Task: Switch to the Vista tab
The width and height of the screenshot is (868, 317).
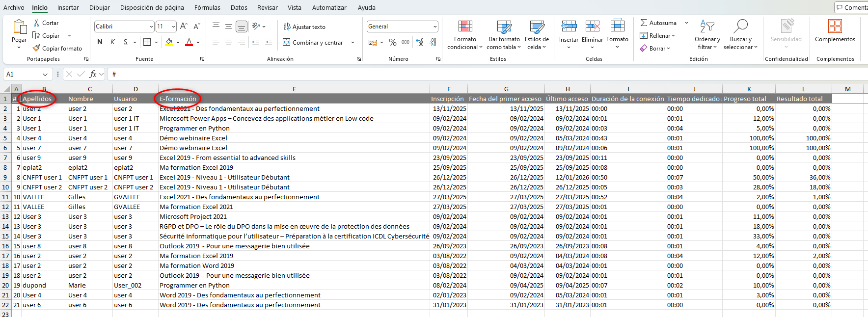Action: click(295, 7)
